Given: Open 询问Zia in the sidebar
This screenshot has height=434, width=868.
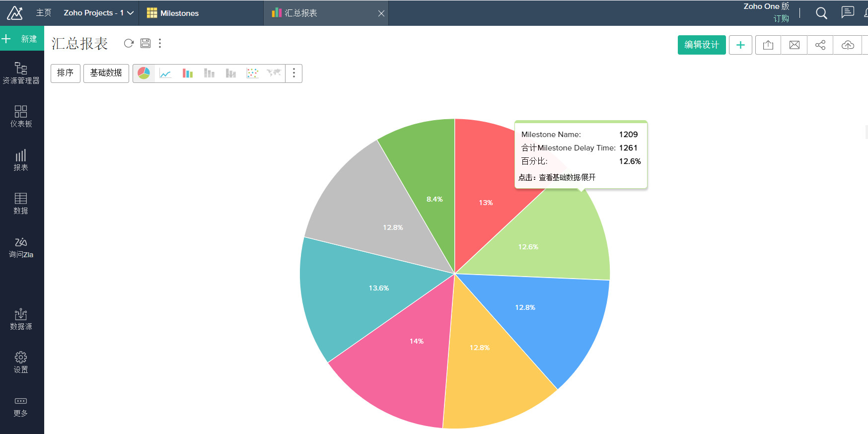Looking at the screenshot, I should pos(21,247).
